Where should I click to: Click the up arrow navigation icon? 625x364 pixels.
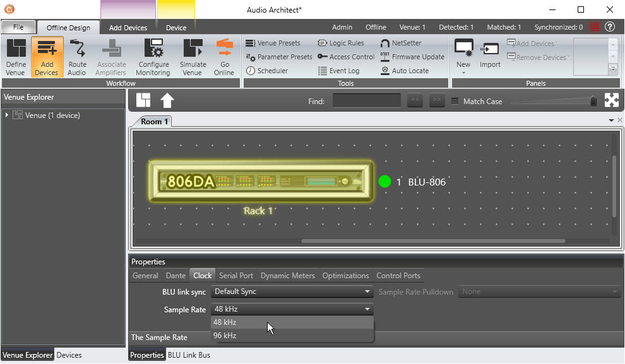point(167,100)
